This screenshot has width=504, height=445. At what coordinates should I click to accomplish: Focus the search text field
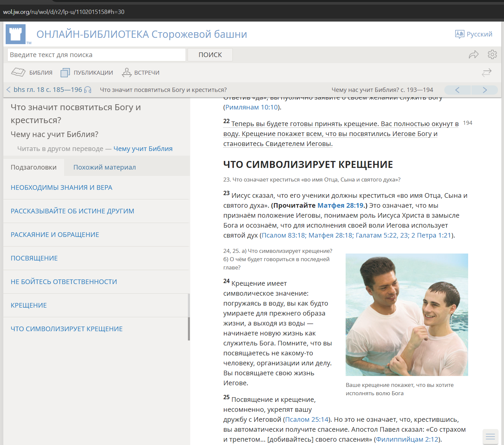tap(96, 55)
